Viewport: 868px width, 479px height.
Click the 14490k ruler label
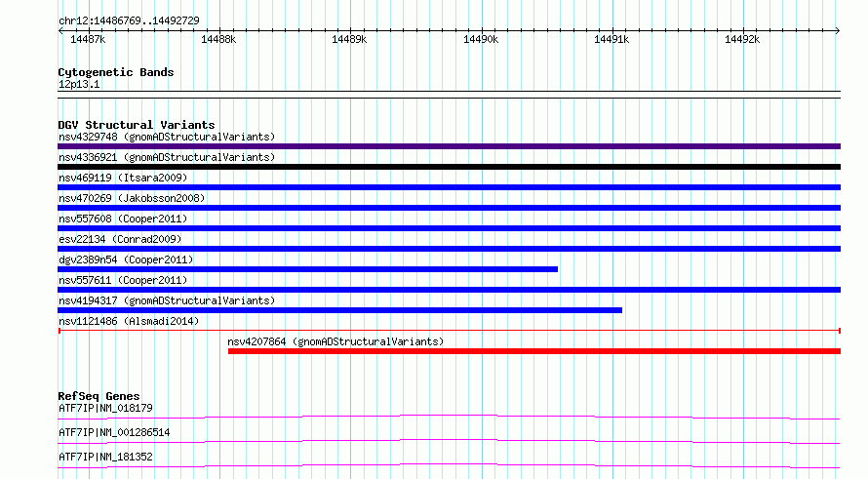[x=481, y=39]
